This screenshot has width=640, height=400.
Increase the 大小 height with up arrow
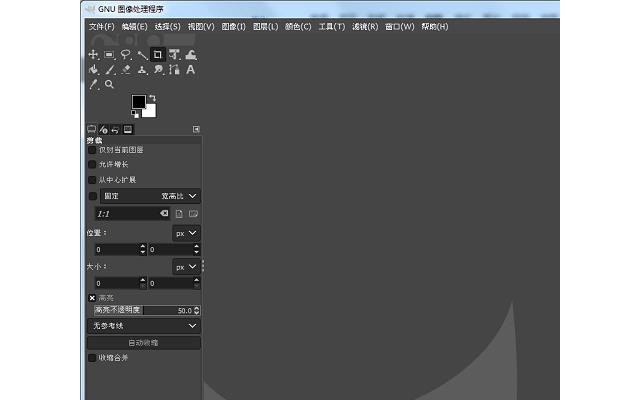196,280
